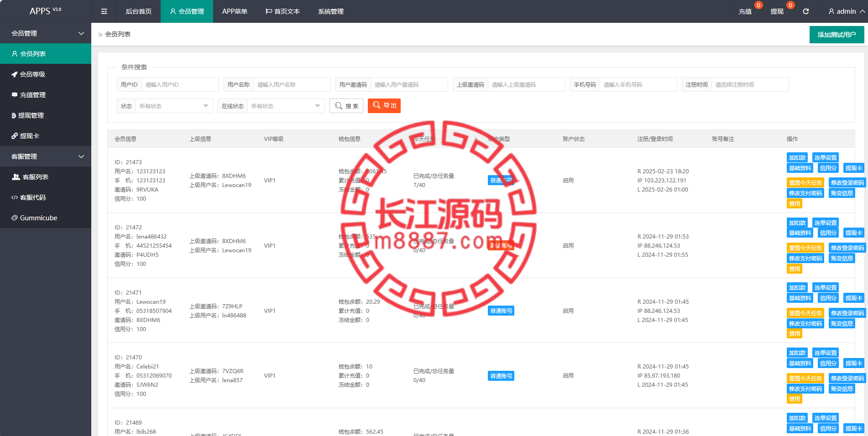Screen dimensions: 868x436
Task: Click 基础资料 for user 21473
Action: click(x=800, y=168)
